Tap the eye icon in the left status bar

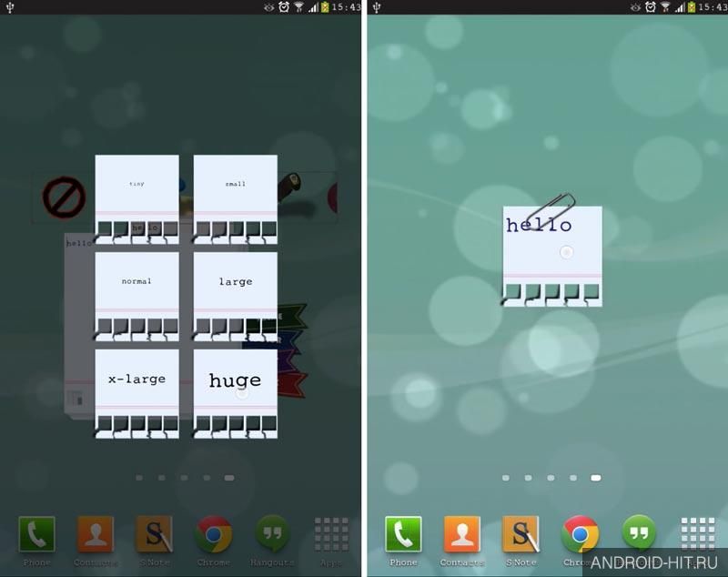[268, 7]
